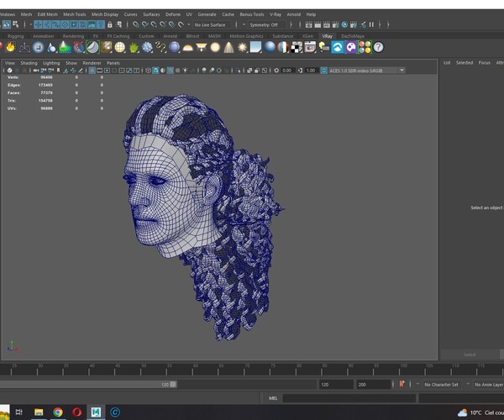The height and width of the screenshot is (420, 504).
Task: Click the pause icon in the status line
Action: 371,24
